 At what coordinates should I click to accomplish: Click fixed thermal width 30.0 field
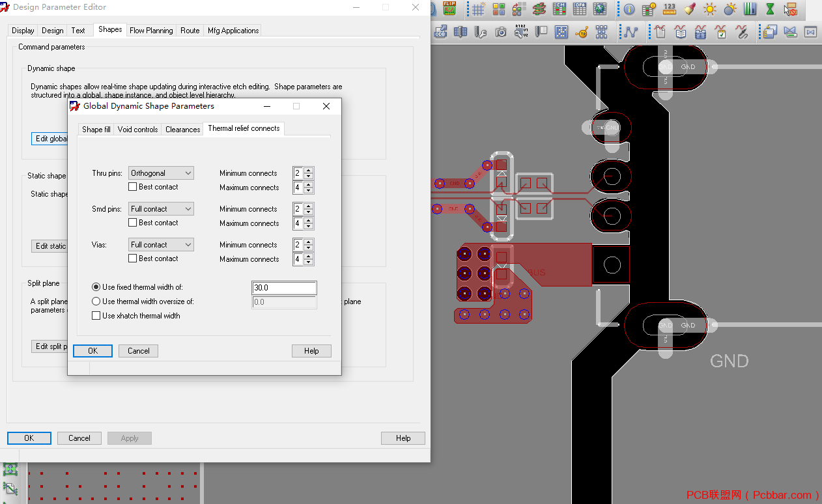point(284,288)
